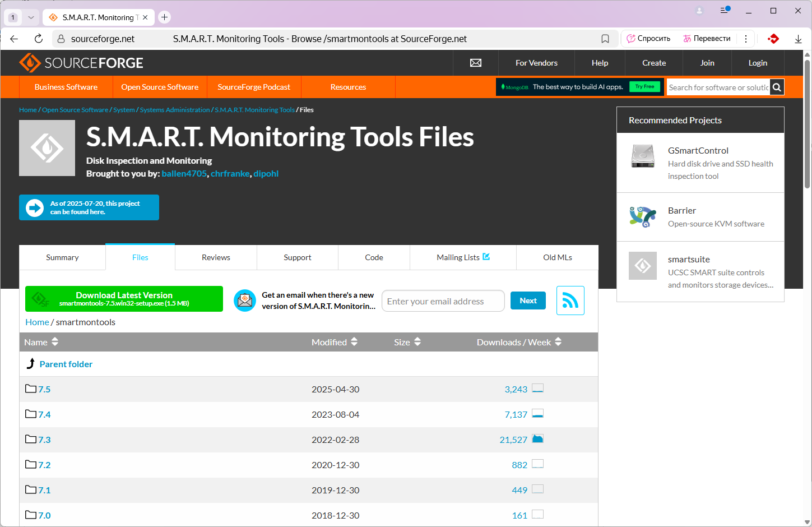Image resolution: width=812 pixels, height=527 pixels.
Task: Open the envelope mail icon in header
Action: click(476, 63)
